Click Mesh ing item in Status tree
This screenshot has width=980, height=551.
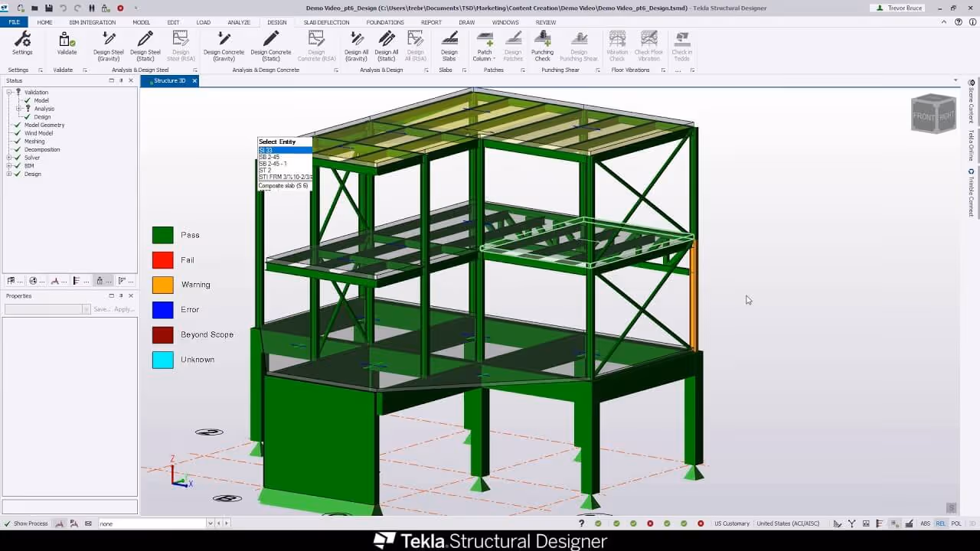(34, 142)
